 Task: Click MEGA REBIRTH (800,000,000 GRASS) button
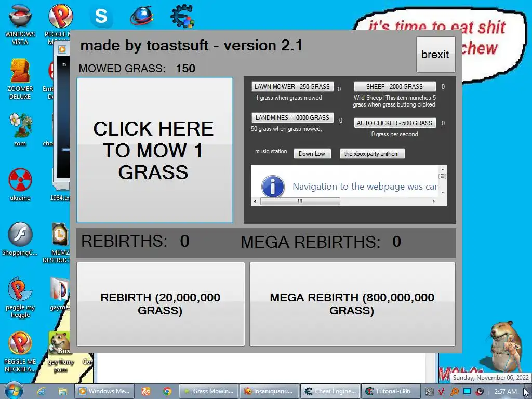click(352, 304)
